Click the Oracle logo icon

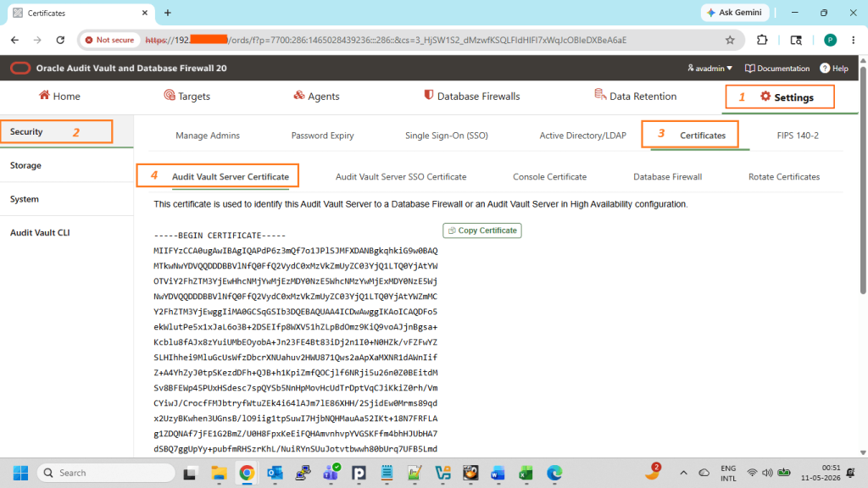pos(20,68)
